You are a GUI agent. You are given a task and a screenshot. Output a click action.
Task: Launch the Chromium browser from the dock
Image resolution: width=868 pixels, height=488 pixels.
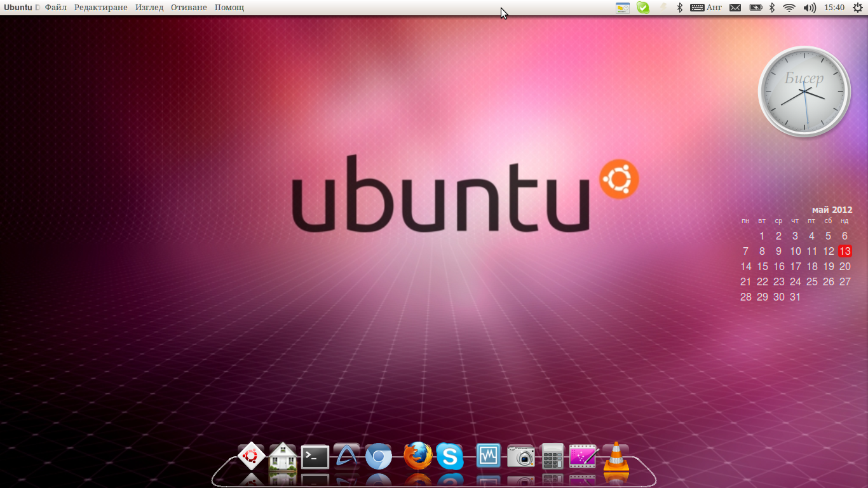coord(379,456)
